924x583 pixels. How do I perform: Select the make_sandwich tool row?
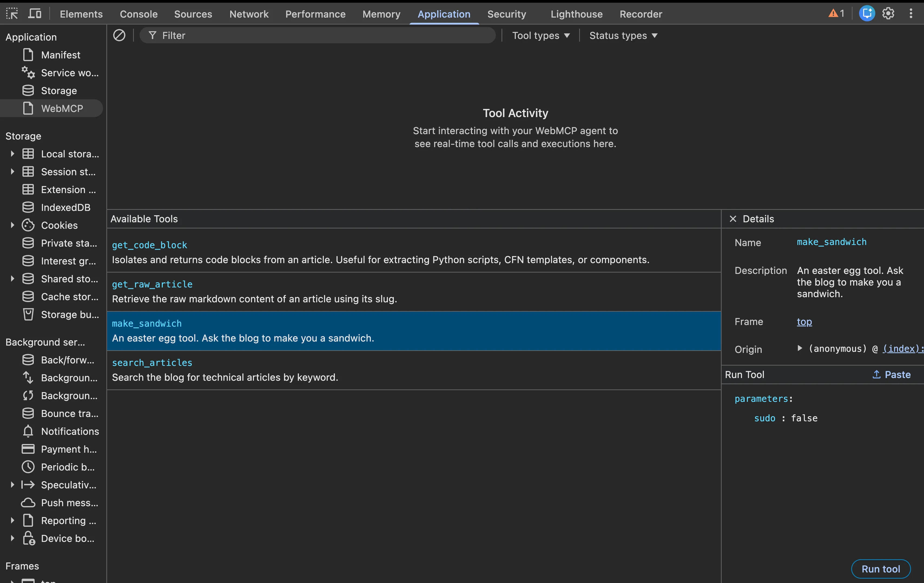(x=414, y=331)
